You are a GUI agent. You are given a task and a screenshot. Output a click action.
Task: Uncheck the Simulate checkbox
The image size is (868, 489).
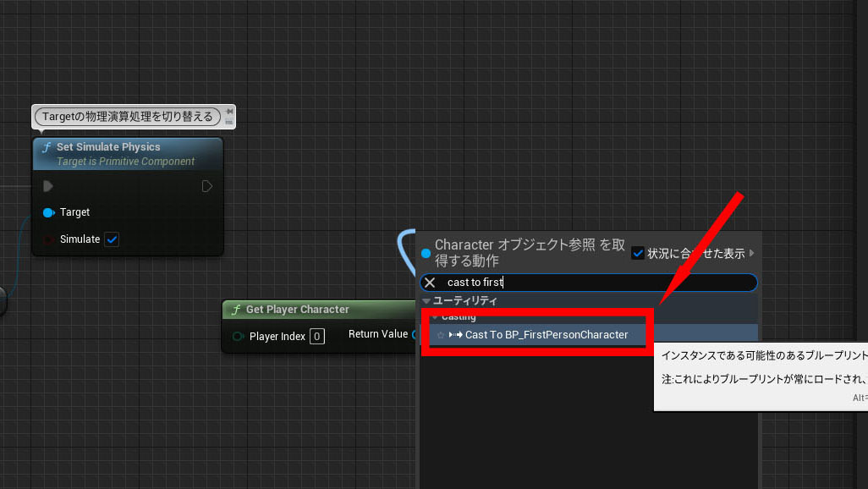(x=112, y=239)
